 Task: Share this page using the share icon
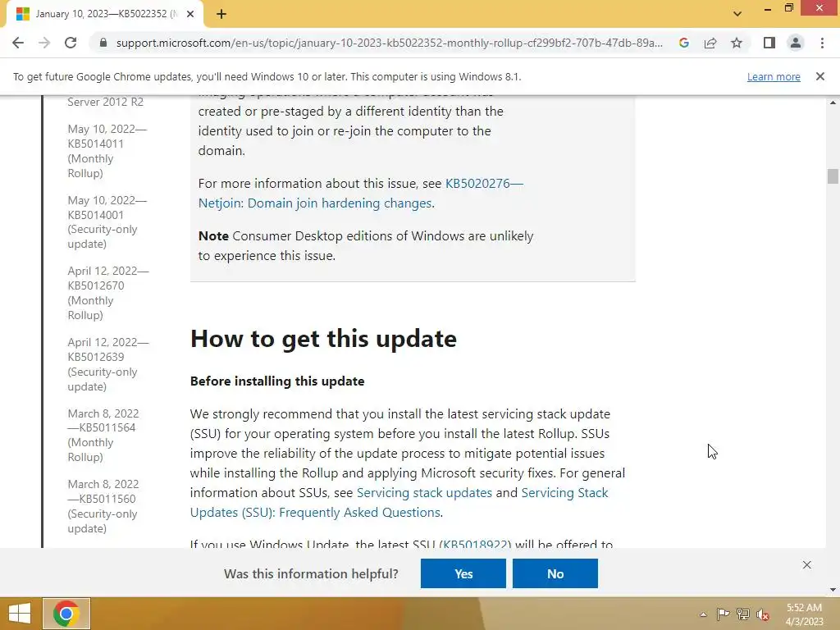pos(710,43)
